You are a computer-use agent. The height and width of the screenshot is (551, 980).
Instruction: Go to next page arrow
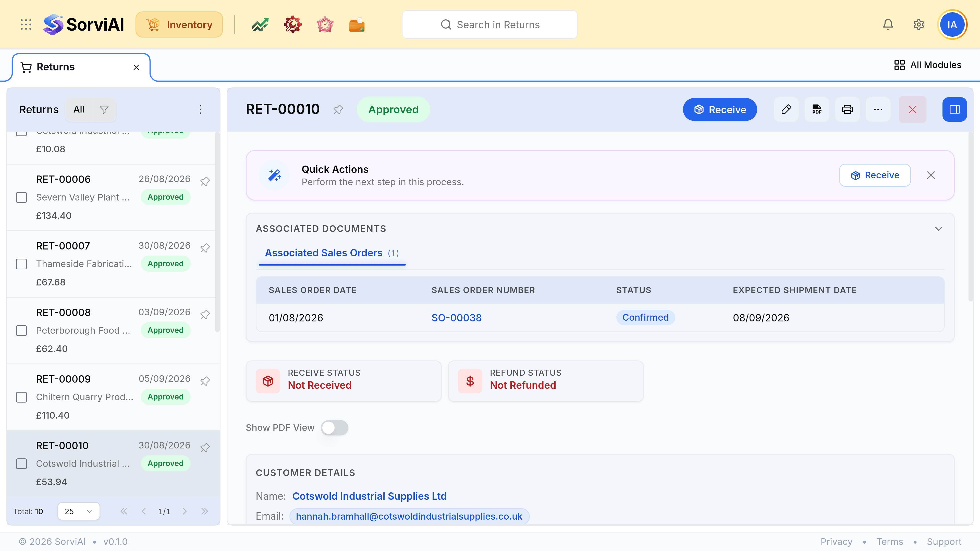[x=185, y=511]
